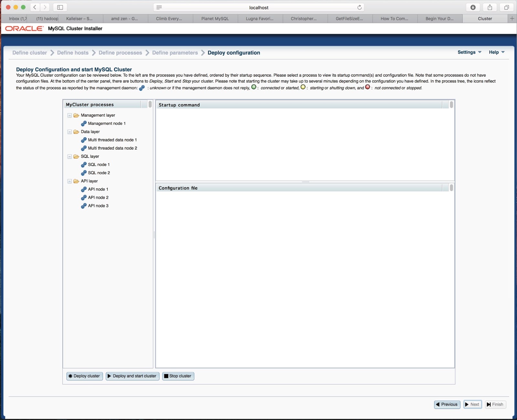
Task: Click the Startup command panel scrollbar
Action: point(451,105)
